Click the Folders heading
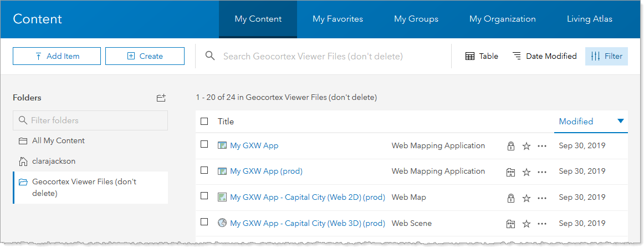This screenshot has width=644, height=247. [27, 98]
